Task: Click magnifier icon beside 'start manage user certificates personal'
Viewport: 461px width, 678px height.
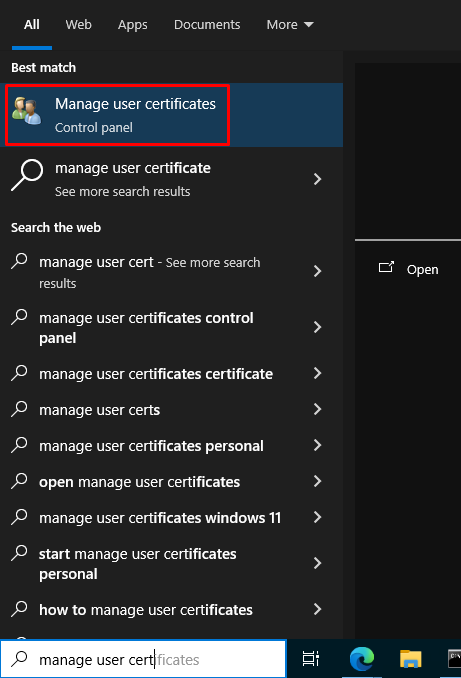Action: click(19, 553)
